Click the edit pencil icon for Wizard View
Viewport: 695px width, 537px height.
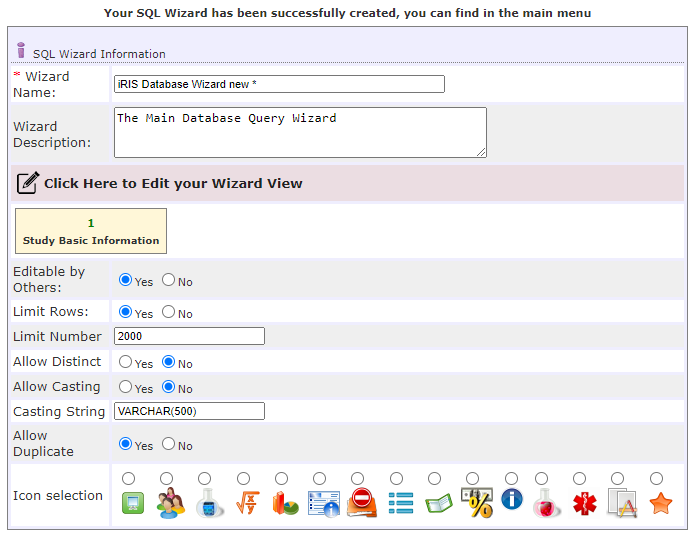[28, 183]
